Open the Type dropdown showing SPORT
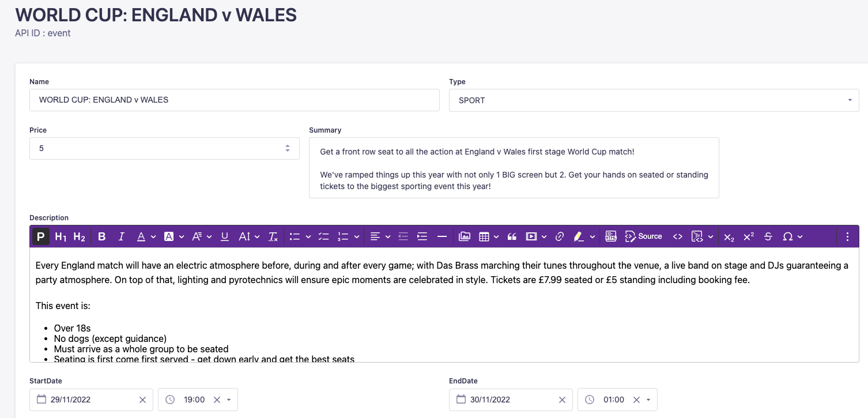 (x=654, y=100)
